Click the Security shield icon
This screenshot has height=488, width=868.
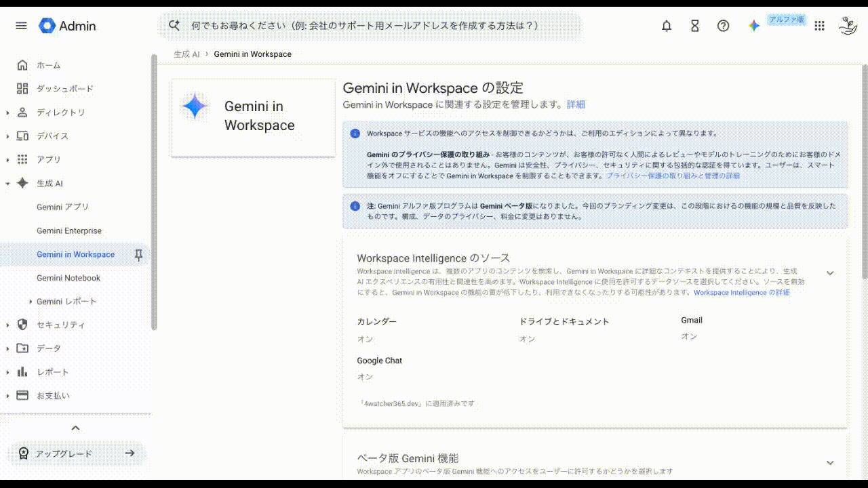[x=22, y=325]
